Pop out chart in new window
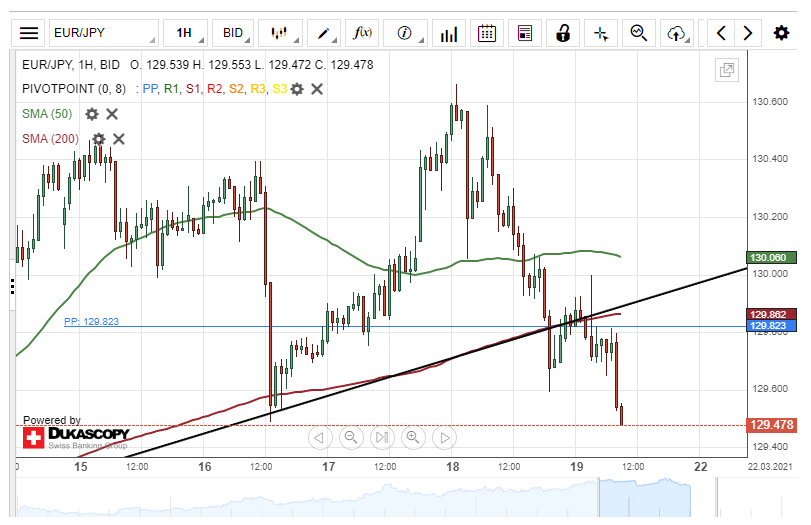 (727, 69)
